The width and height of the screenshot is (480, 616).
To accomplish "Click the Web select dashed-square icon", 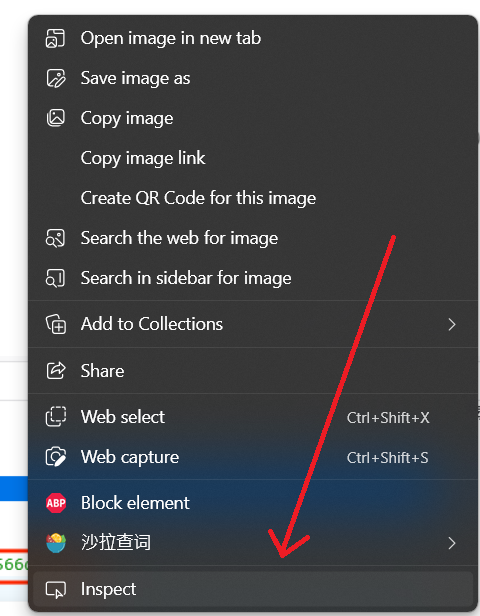I will point(55,417).
